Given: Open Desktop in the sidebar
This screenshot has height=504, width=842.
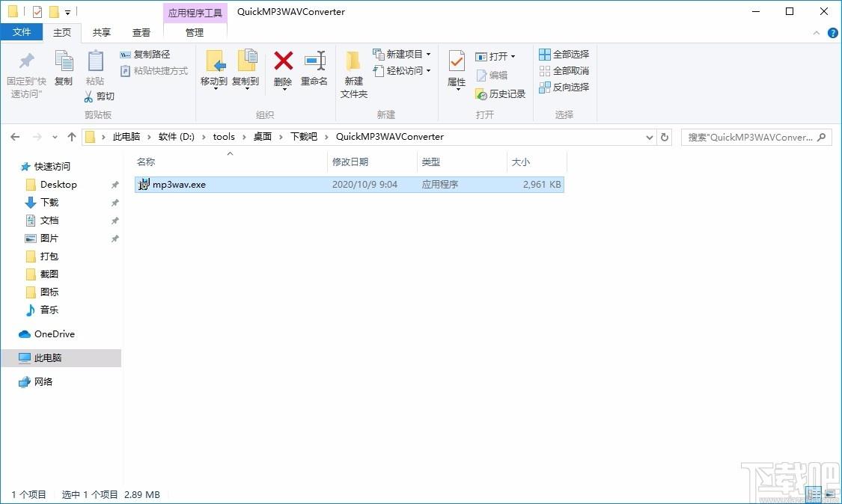Looking at the screenshot, I should 58,184.
